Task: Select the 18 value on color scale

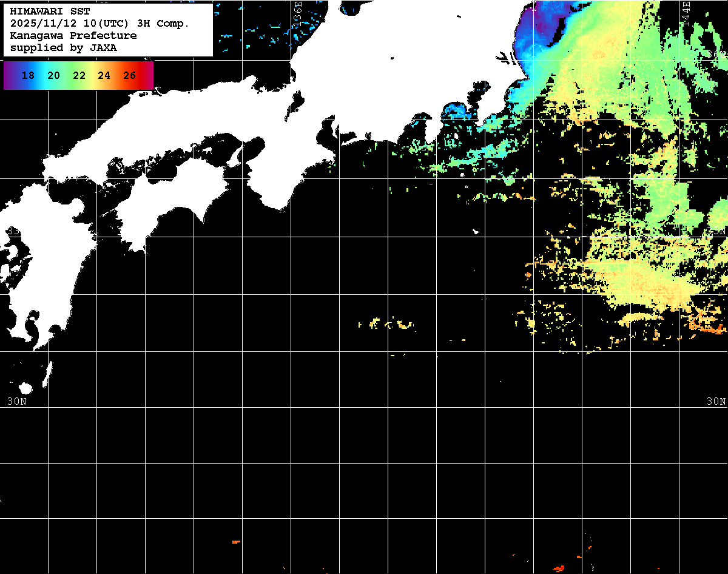Action: click(x=27, y=76)
